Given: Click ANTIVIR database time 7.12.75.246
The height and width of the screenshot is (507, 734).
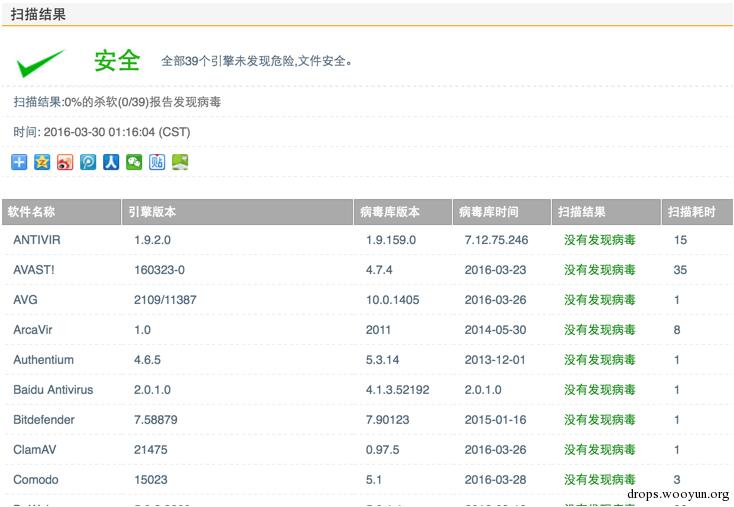Looking at the screenshot, I should tap(496, 240).
